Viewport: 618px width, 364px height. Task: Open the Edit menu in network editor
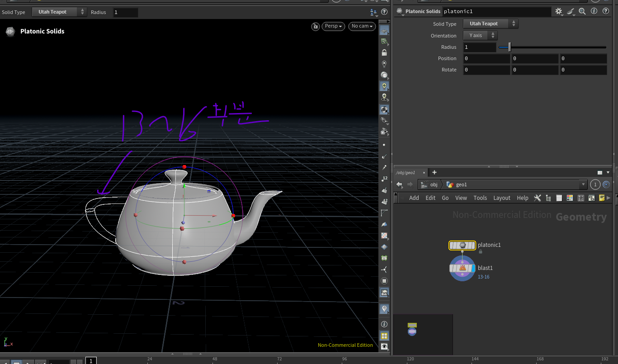[430, 198]
